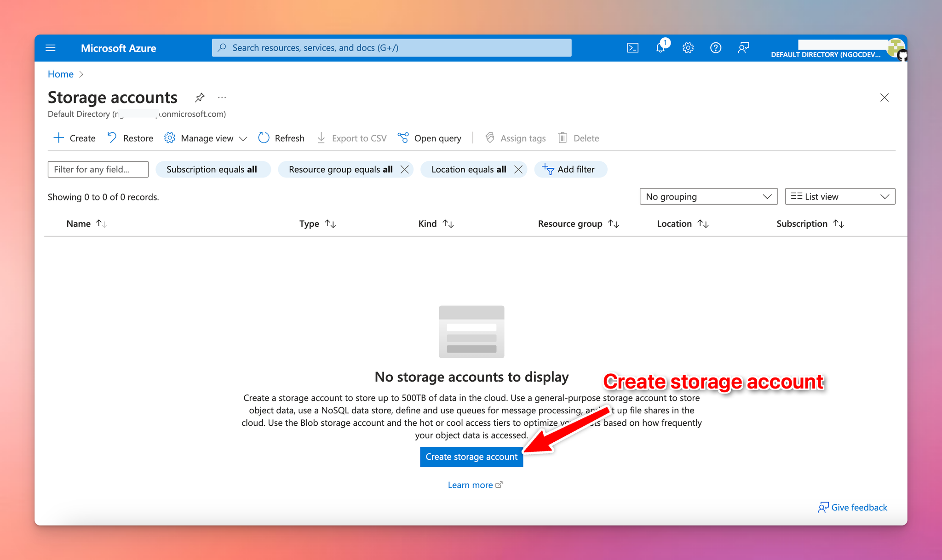Image resolution: width=942 pixels, height=560 pixels.
Task: Sort by Location column
Action: pos(683,223)
